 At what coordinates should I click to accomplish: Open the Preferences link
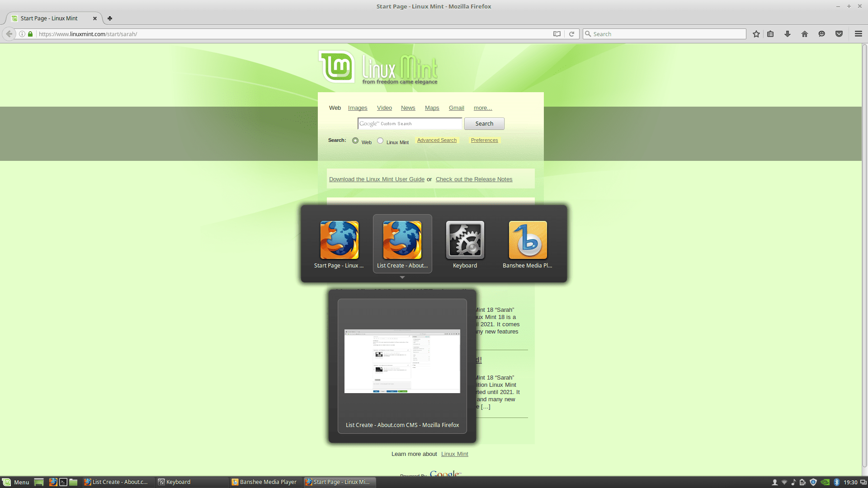pyautogui.click(x=484, y=140)
